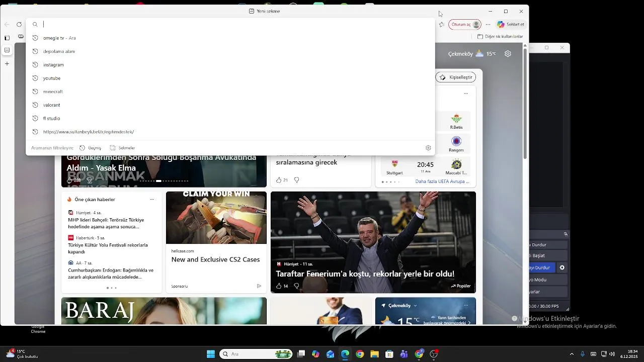Click highlighted Durdur button in background window
644x362 pixels.
pyautogui.click(x=541, y=267)
